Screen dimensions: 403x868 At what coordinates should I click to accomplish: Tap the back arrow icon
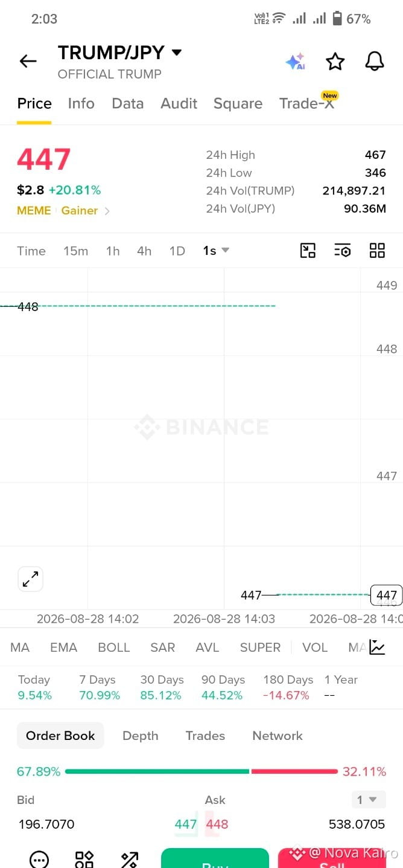28,61
